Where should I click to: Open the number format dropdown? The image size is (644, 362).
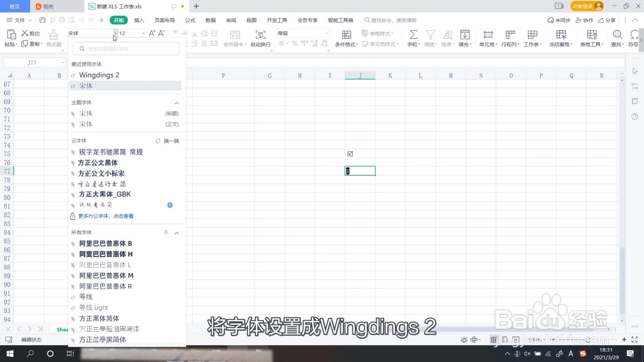coord(326,33)
